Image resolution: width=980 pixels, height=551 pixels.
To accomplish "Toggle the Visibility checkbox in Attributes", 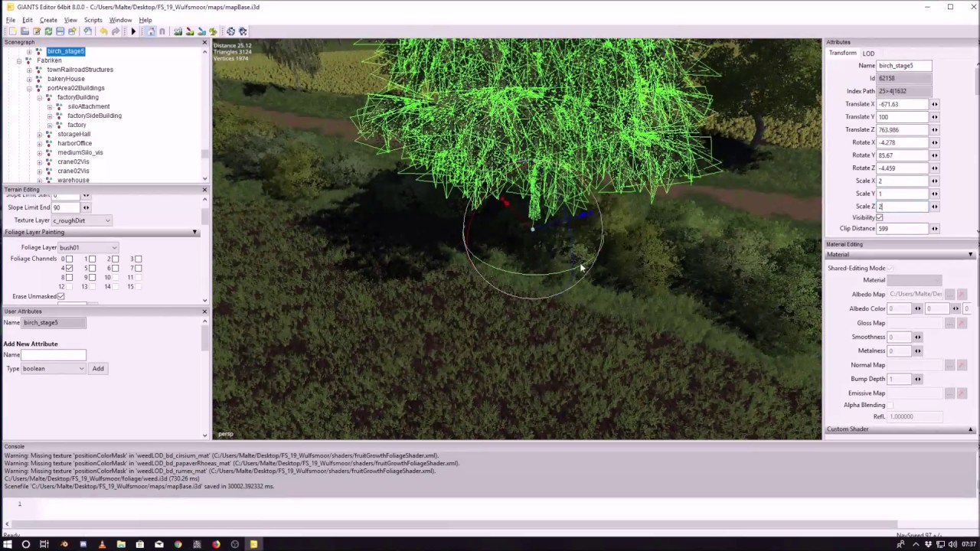I will [x=879, y=218].
